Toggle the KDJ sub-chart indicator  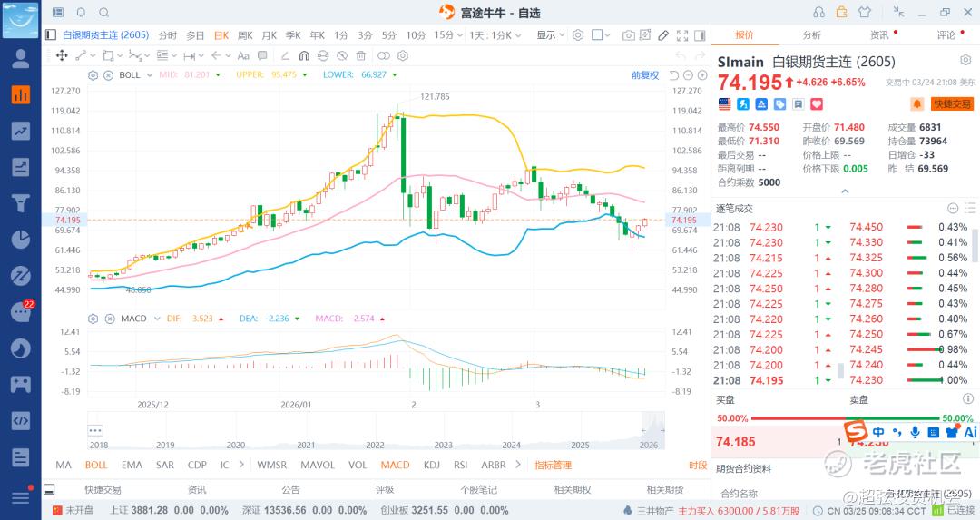[431, 465]
